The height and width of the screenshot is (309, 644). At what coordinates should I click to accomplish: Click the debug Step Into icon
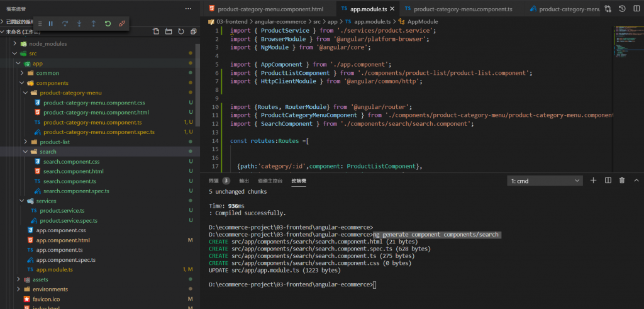(79, 23)
